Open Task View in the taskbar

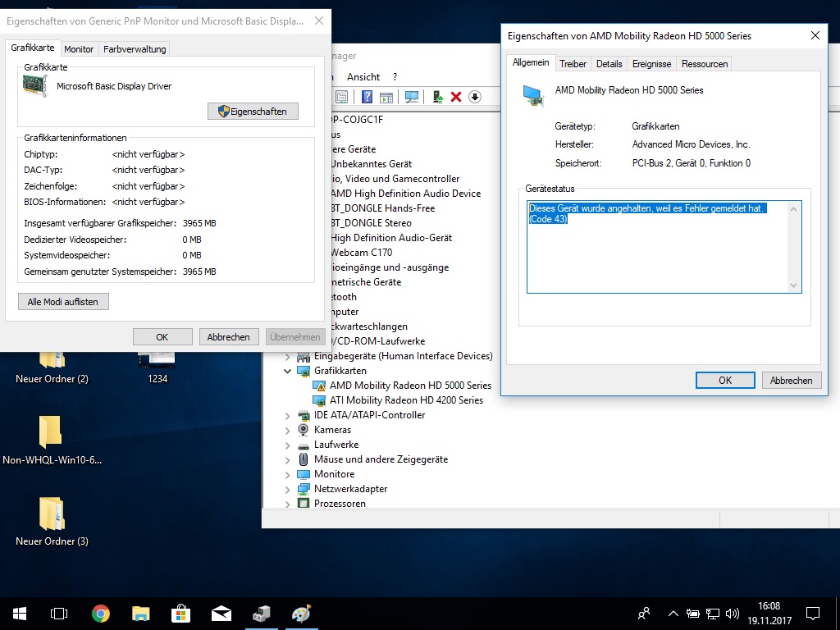(x=59, y=614)
